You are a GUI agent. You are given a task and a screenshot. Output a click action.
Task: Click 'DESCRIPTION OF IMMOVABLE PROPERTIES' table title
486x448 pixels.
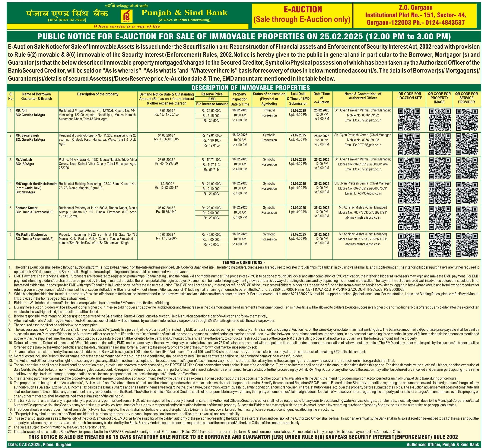point(250,88)
